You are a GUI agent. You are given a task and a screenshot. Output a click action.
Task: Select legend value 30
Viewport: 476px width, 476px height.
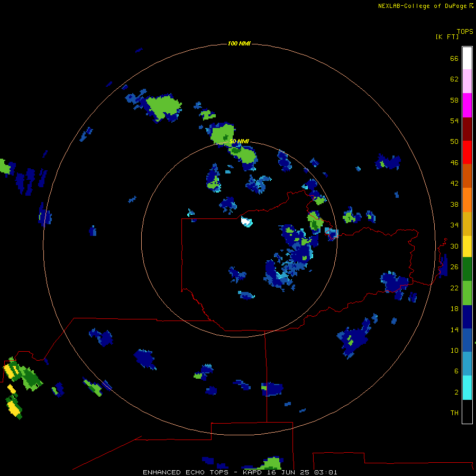[x=454, y=246]
